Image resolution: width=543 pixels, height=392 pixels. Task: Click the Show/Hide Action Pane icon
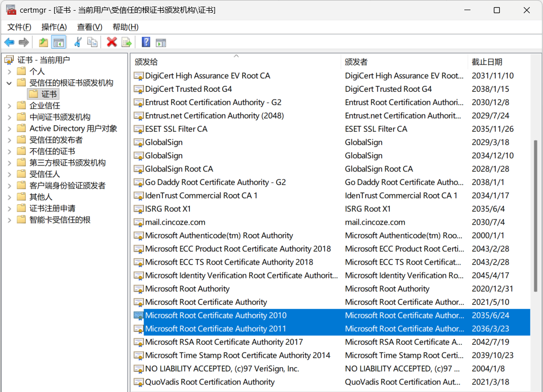click(x=161, y=43)
